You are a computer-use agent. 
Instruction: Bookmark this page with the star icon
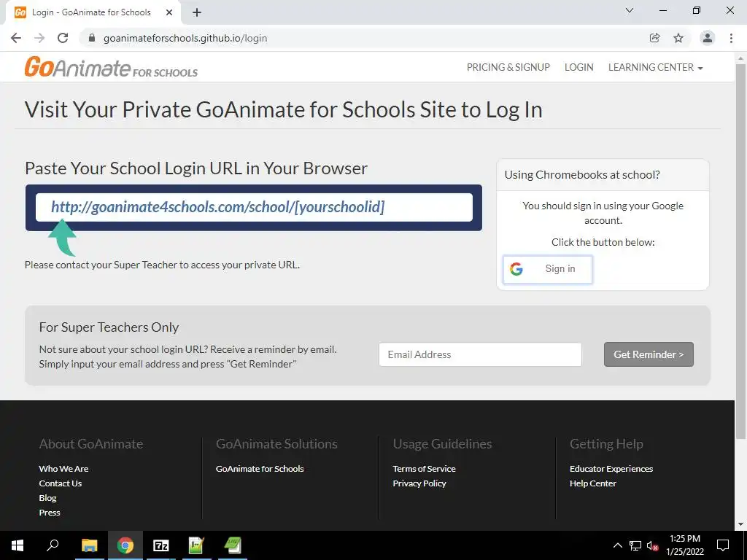[678, 38]
